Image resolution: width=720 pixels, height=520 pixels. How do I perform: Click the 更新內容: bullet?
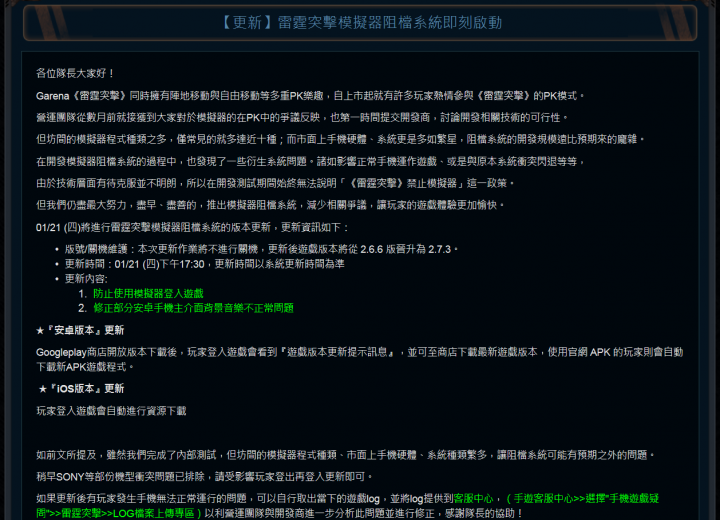pyautogui.click(x=86, y=279)
